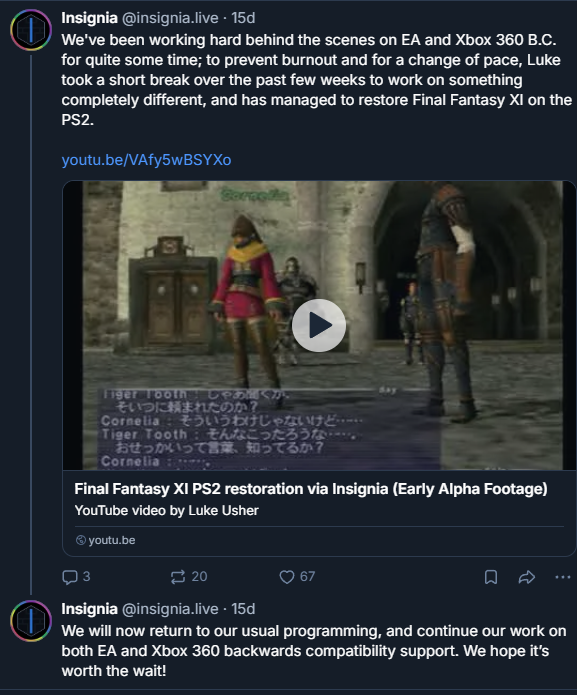Click the first post's 15d timestamp
This screenshot has width=577, height=695.
(x=243, y=18)
